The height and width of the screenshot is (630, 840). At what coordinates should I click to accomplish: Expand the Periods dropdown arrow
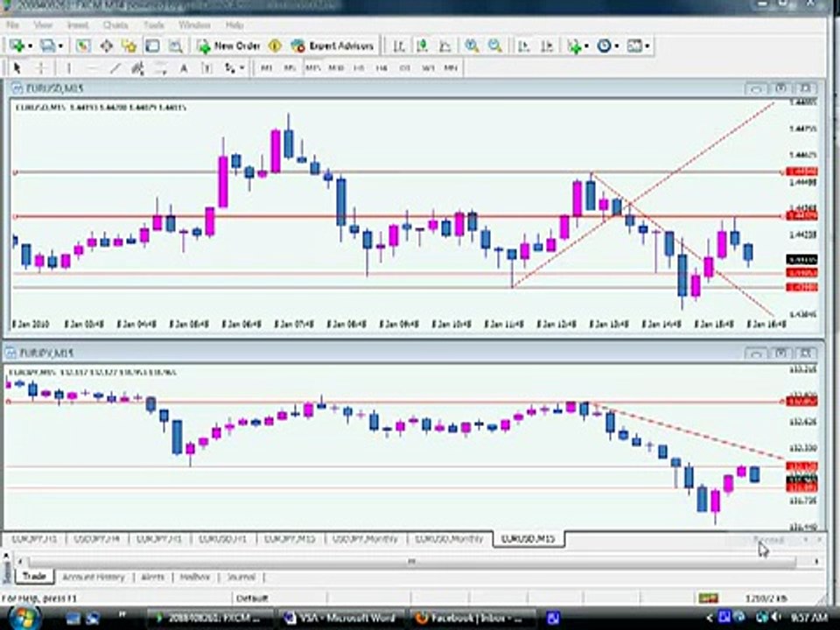click(x=616, y=46)
